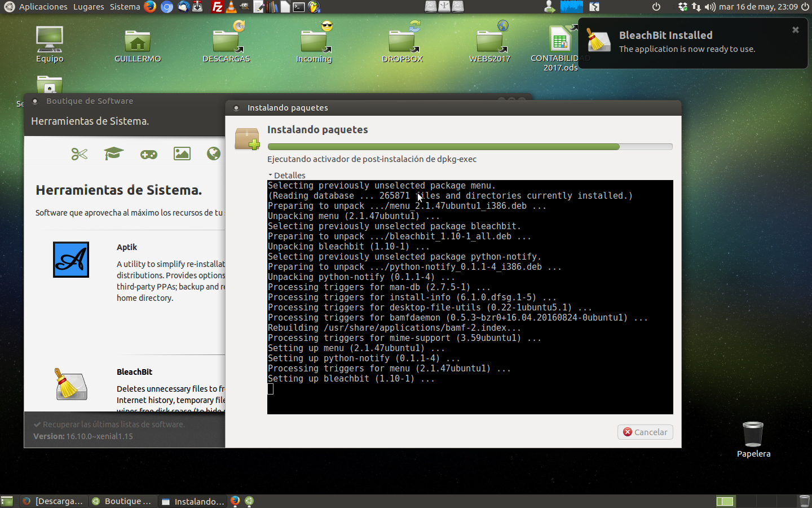
Task: Select the Graphics picture category icon
Action: click(182, 154)
